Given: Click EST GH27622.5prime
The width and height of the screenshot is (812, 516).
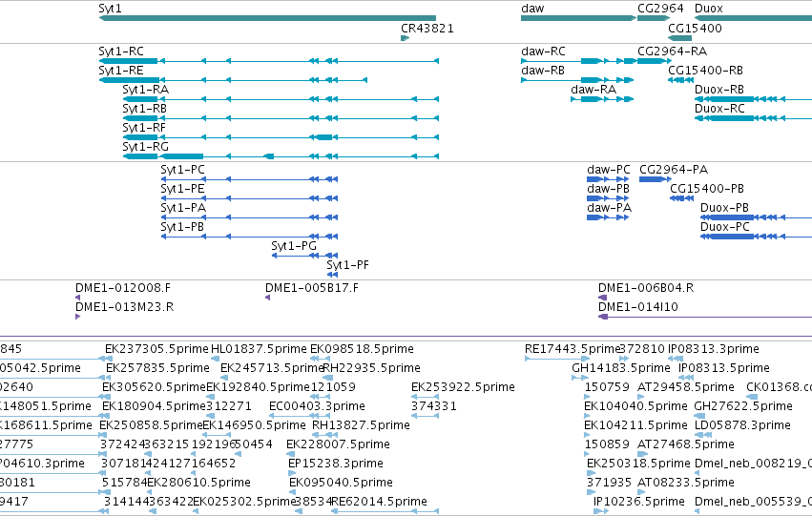Looking at the screenshot, I should coord(743,407).
